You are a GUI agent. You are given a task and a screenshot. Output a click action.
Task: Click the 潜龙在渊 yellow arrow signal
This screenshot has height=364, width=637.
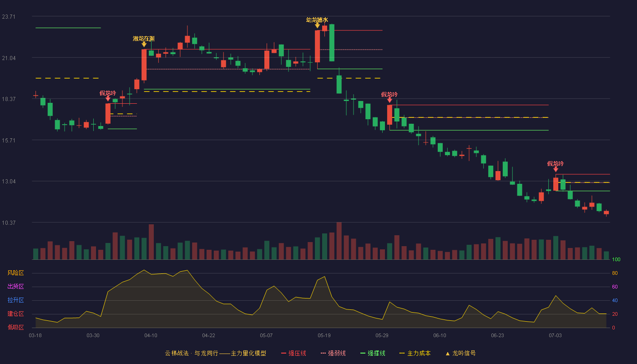[144, 44]
